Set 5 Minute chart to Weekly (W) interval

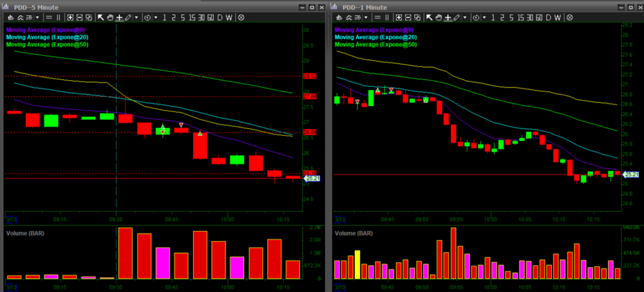click(229, 17)
